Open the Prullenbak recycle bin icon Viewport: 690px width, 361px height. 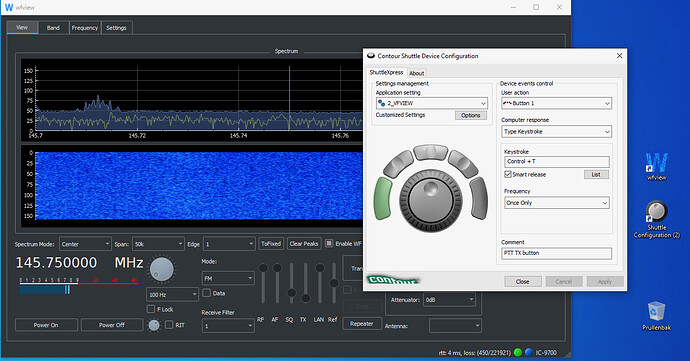click(656, 316)
